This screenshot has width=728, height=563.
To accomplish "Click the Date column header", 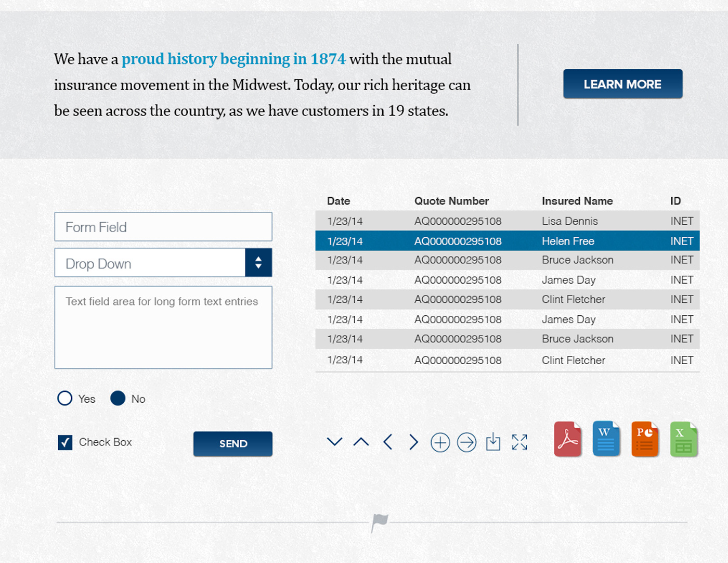I will coord(339,201).
